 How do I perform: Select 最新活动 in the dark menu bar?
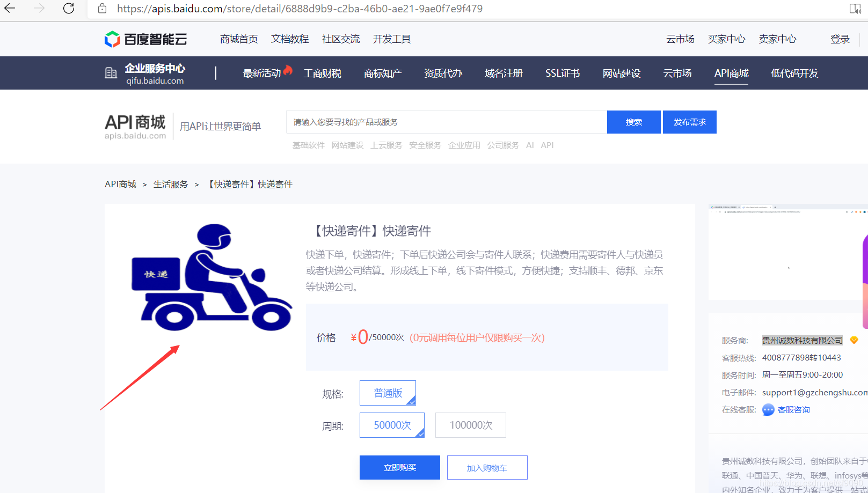pyautogui.click(x=262, y=73)
